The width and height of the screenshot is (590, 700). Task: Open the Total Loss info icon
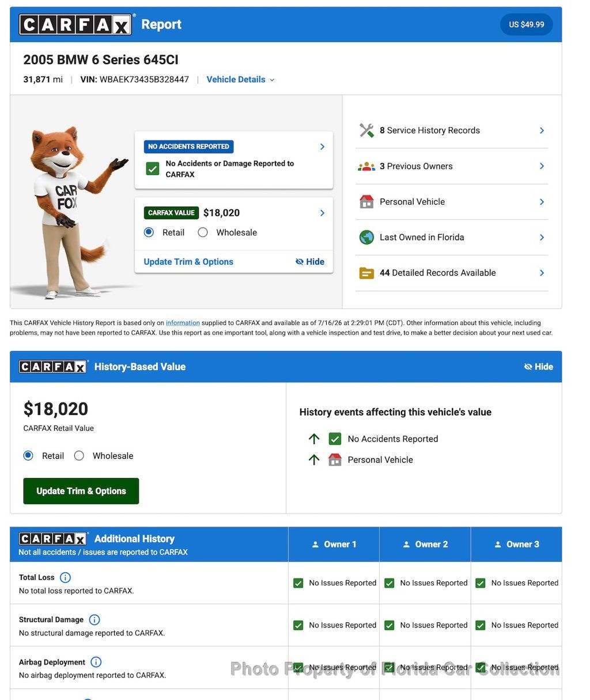[66, 577]
